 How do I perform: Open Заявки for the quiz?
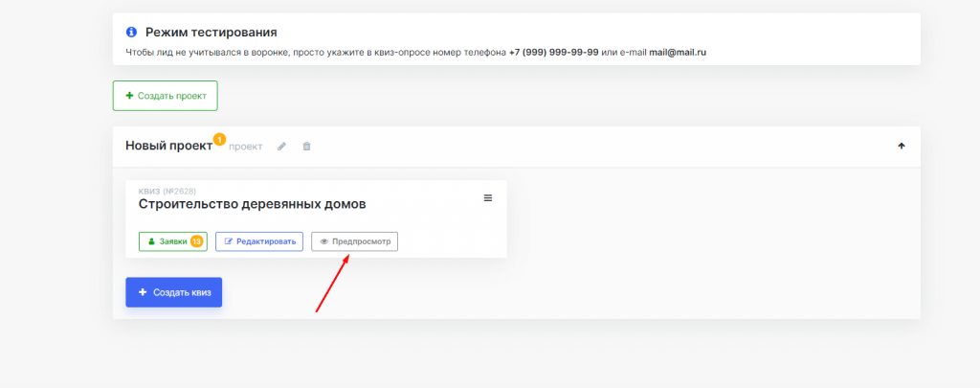[x=167, y=241]
